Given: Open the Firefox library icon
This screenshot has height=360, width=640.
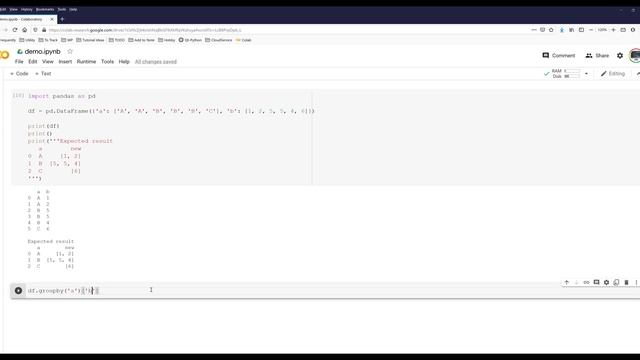Looking at the screenshot, I should tap(571, 30).
